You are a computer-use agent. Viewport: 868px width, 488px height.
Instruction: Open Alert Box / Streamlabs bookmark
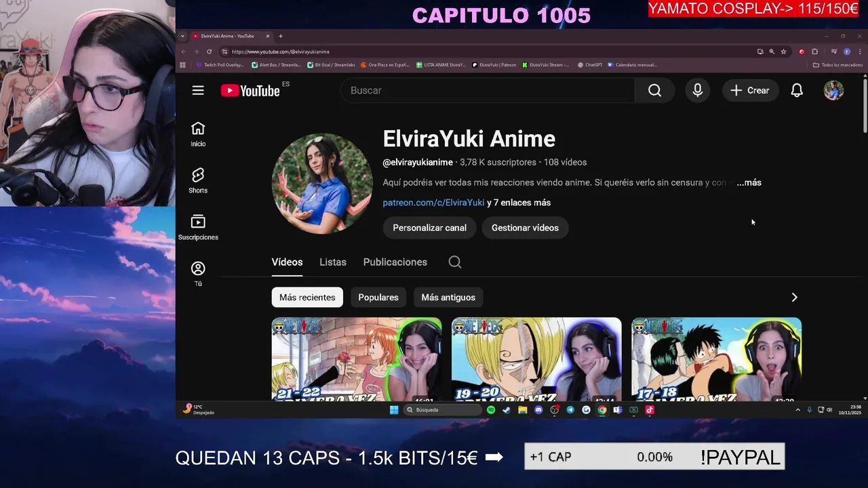[x=276, y=65]
